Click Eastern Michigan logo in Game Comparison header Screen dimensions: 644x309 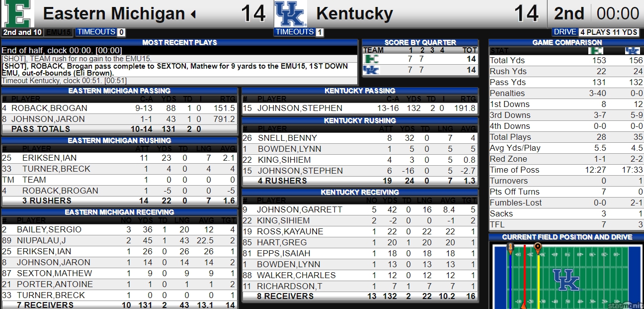coord(595,51)
